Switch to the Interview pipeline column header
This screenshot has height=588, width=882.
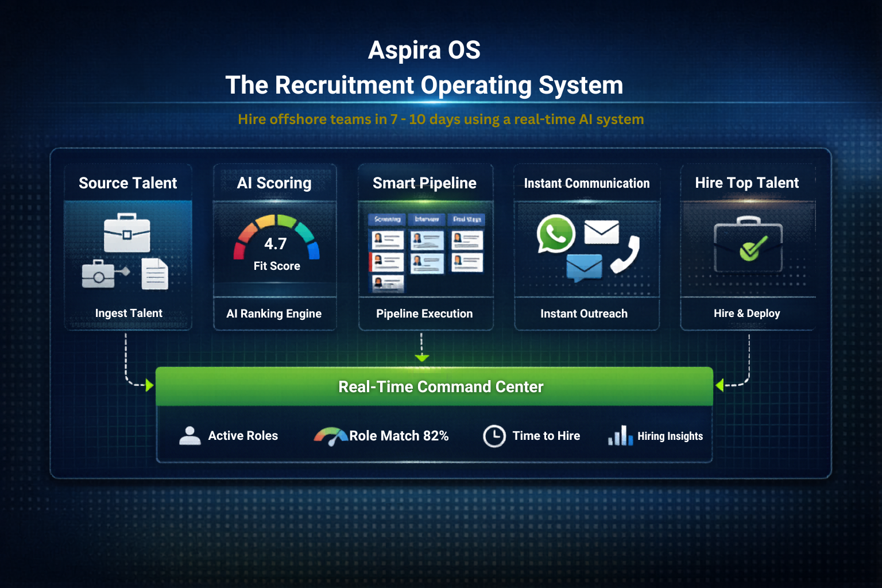427,219
